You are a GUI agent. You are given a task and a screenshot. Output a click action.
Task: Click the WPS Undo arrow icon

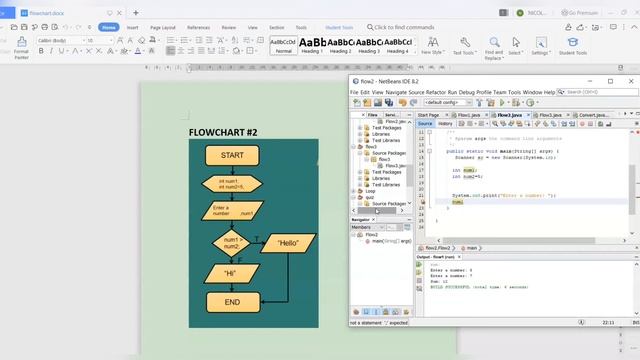coord(66,27)
